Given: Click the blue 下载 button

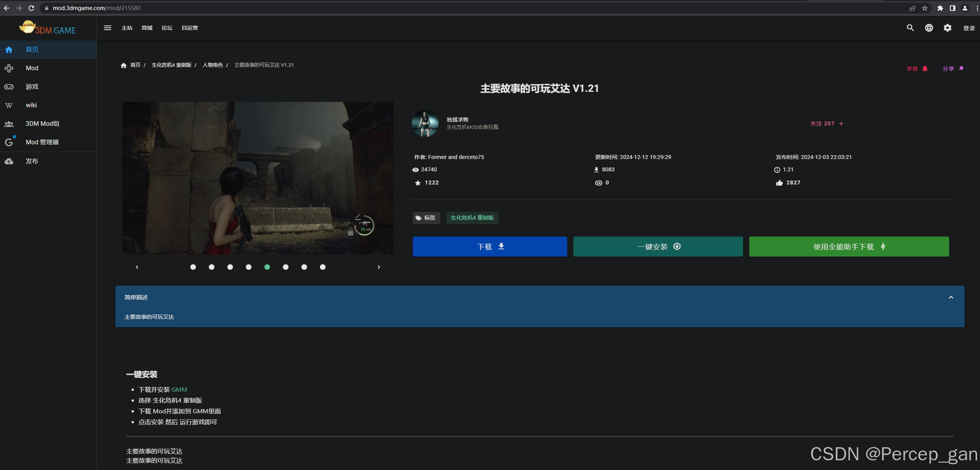Looking at the screenshot, I should pyautogui.click(x=490, y=247).
